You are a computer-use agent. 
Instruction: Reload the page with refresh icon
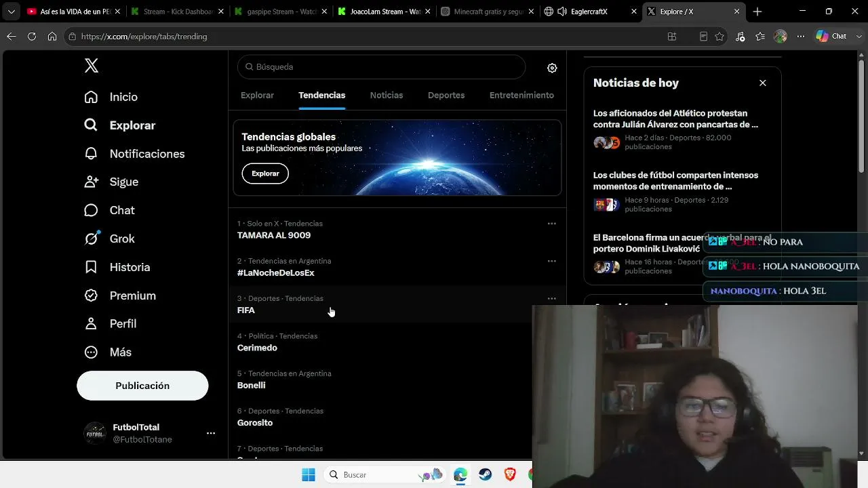click(32, 37)
